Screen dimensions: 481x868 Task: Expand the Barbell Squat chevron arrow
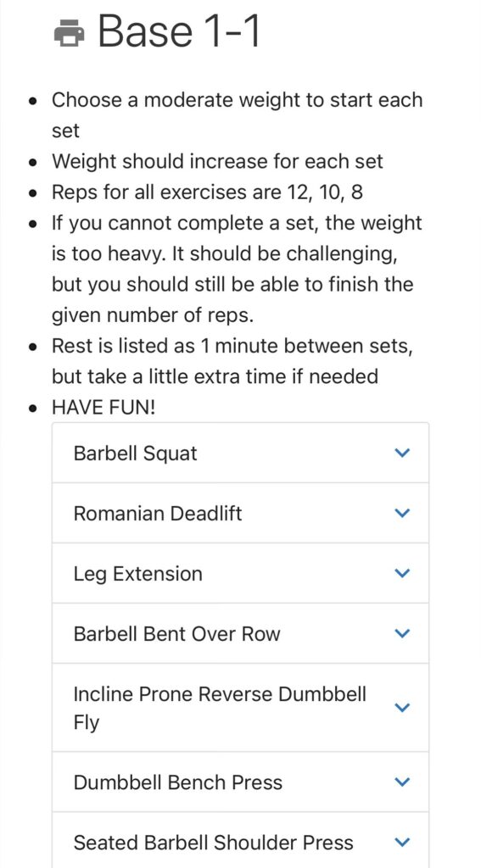(x=402, y=453)
